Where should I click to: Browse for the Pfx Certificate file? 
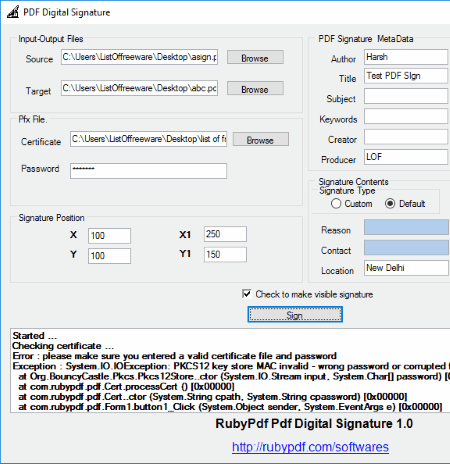tap(261, 139)
